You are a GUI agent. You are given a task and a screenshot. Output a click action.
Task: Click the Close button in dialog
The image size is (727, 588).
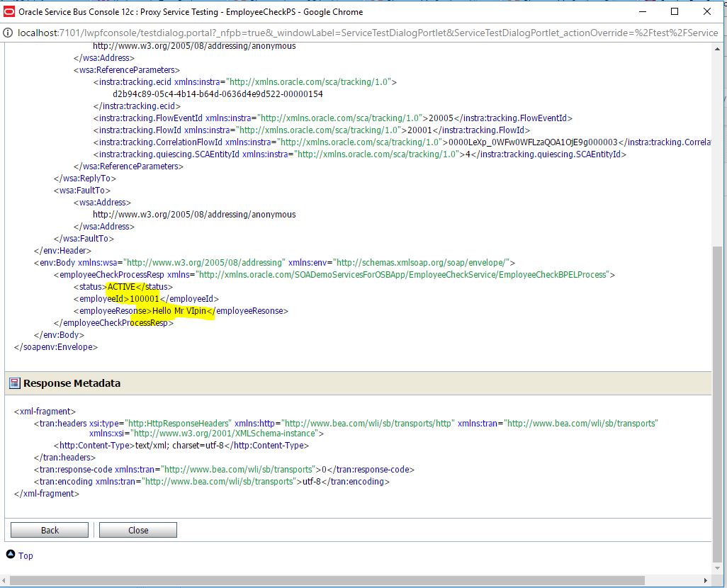pyautogui.click(x=138, y=530)
